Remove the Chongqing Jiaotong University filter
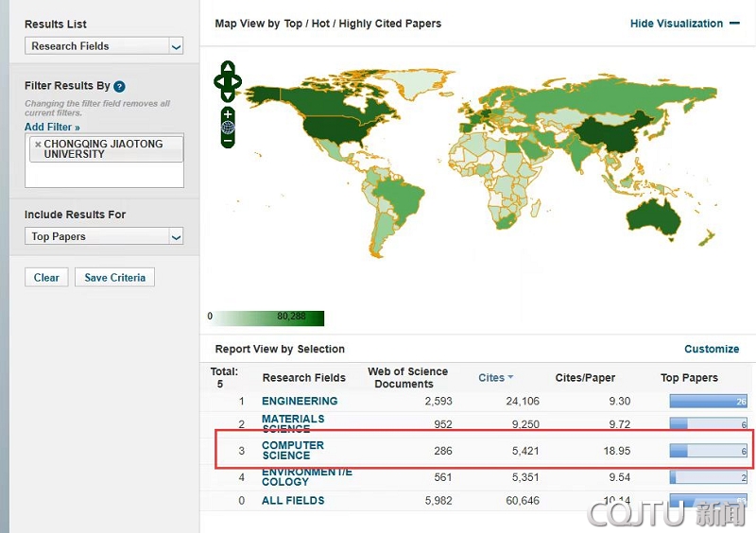This screenshot has width=756, height=533. coord(38,145)
